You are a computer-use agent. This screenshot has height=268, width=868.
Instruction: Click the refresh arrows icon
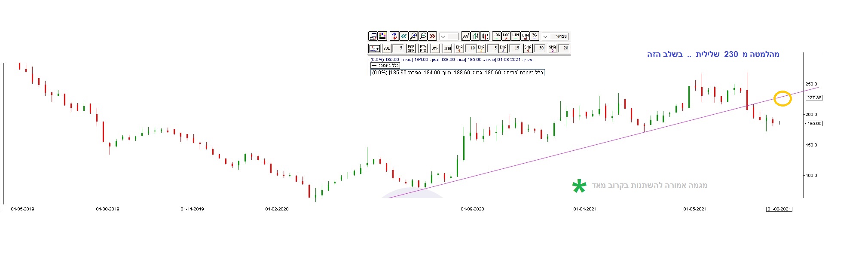[394, 36]
